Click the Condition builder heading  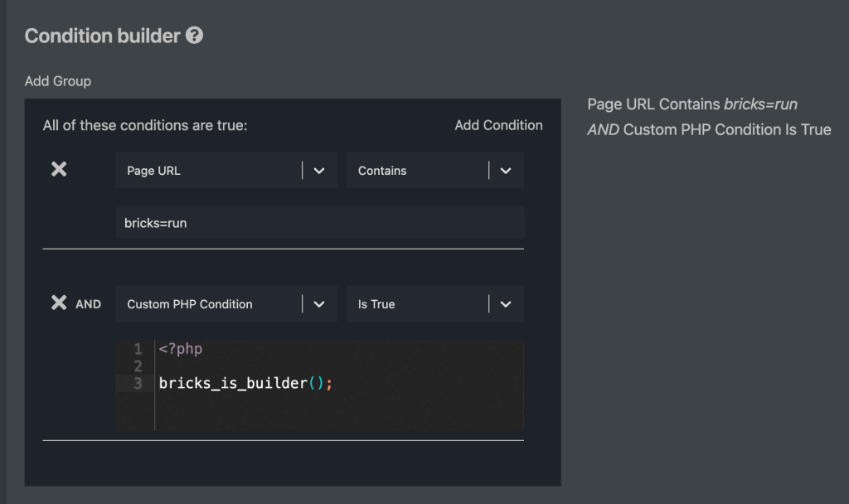(102, 36)
